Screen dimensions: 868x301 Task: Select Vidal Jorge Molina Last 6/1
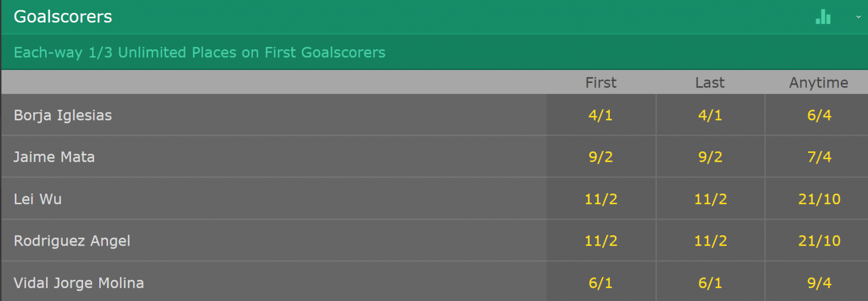click(710, 282)
